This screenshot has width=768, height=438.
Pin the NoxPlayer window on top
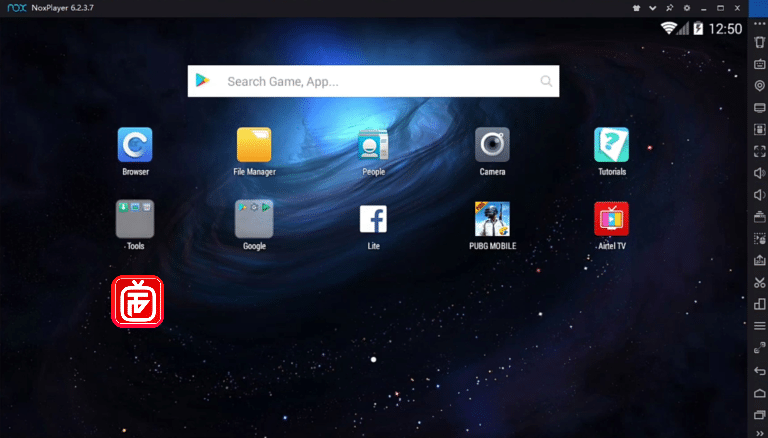coord(670,8)
